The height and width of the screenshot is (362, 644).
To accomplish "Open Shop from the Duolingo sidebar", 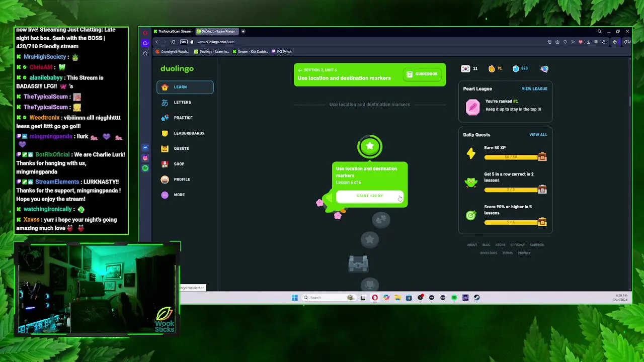I will click(185, 164).
